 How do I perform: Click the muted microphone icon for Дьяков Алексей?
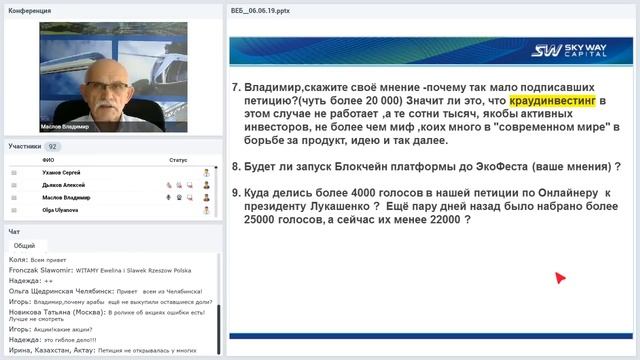(x=169, y=185)
